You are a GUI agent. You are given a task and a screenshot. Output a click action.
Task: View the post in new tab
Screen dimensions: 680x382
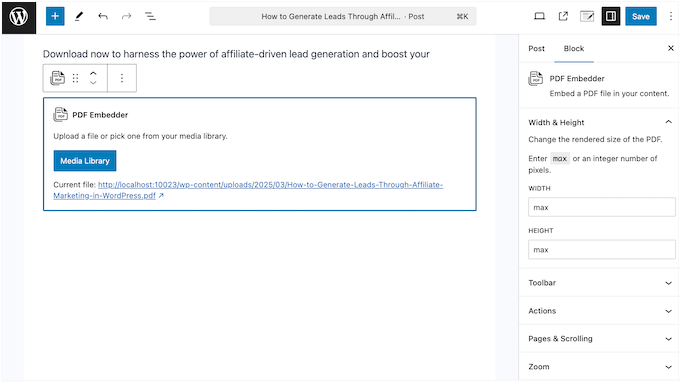click(563, 16)
